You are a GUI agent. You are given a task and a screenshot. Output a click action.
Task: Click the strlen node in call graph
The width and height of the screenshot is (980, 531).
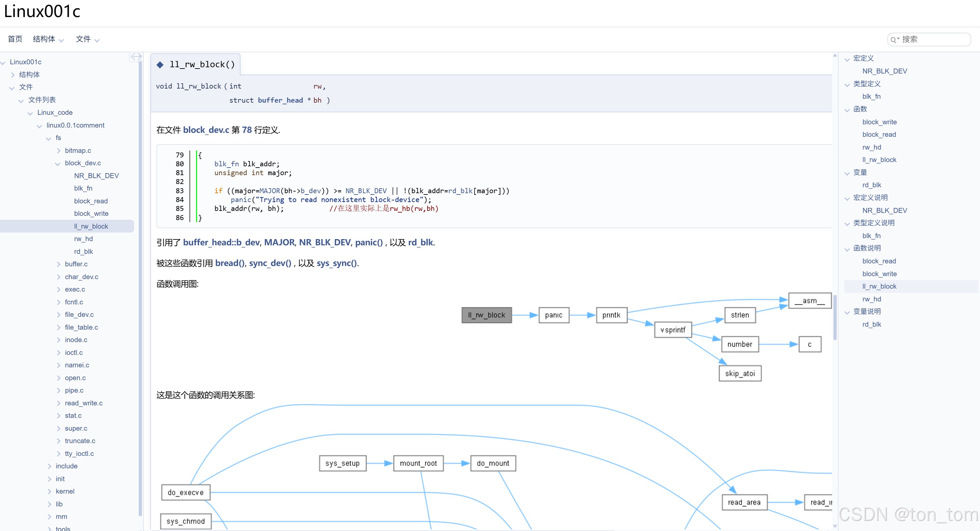[x=740, y=315]
